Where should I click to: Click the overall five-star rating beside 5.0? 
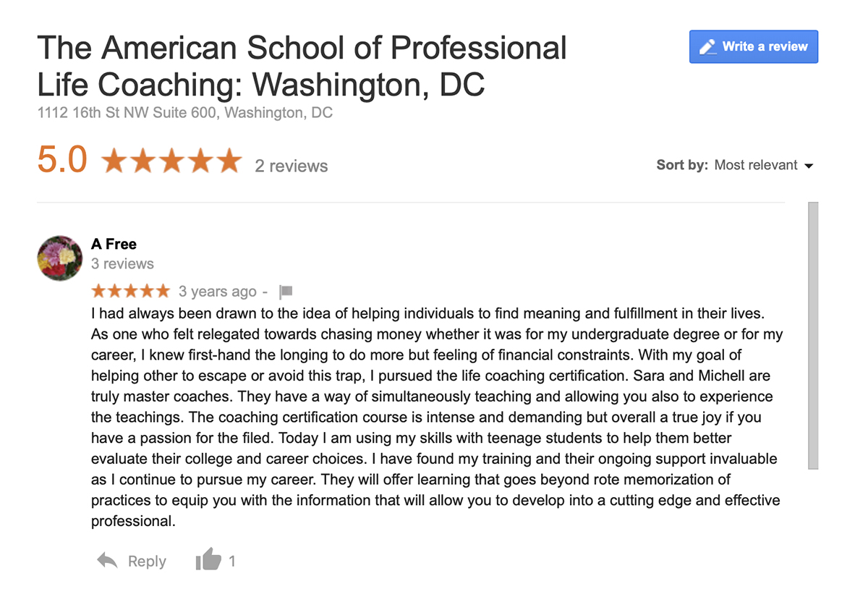pos(171,161)
